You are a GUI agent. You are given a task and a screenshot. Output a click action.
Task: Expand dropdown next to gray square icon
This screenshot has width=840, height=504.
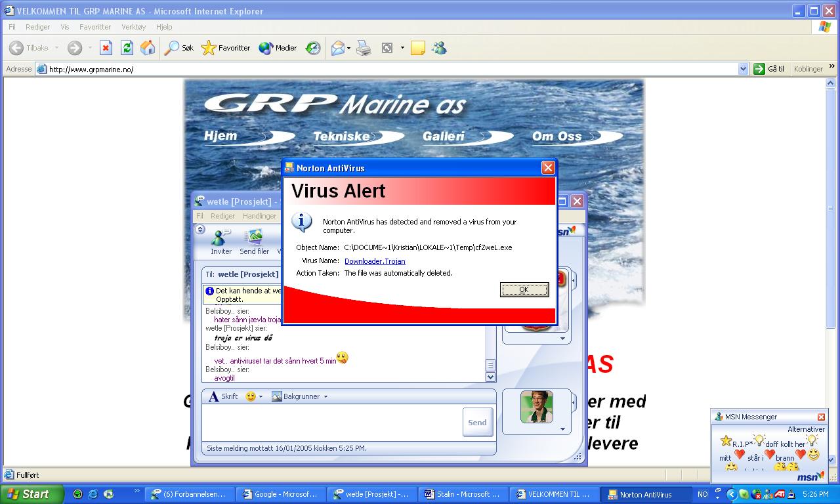point(402,48)
